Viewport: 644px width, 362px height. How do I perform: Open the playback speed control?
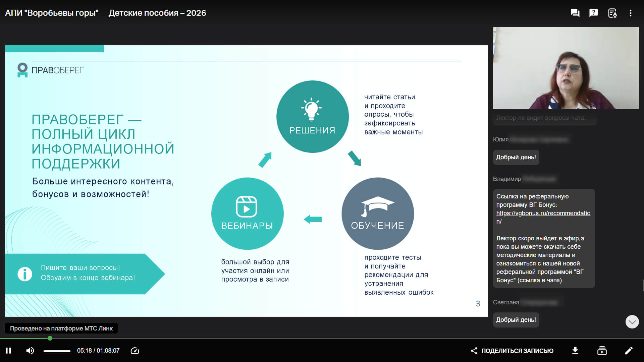click(135, 351)
